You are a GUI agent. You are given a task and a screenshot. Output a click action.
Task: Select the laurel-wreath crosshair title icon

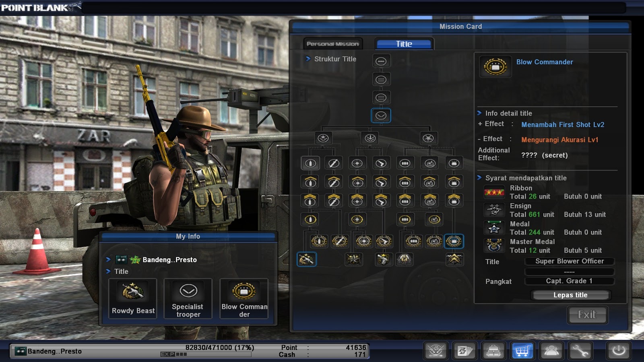pos(363,241)
